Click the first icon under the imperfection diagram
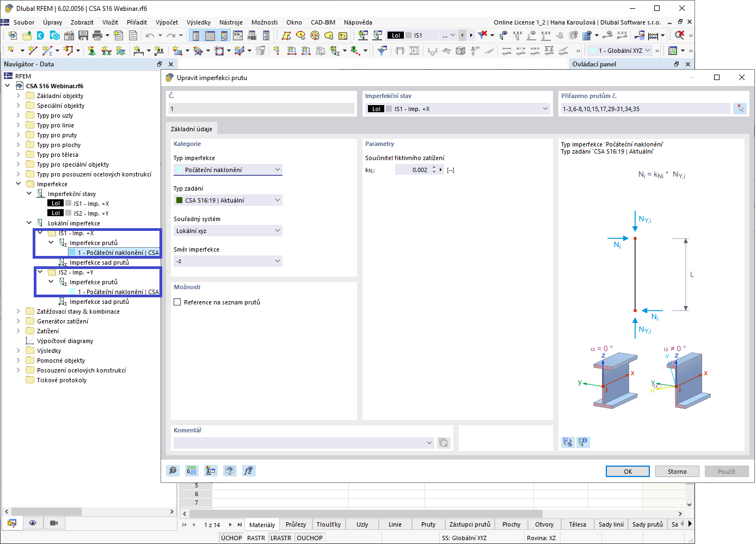The image size is (756, 544). tap(568, 442)
